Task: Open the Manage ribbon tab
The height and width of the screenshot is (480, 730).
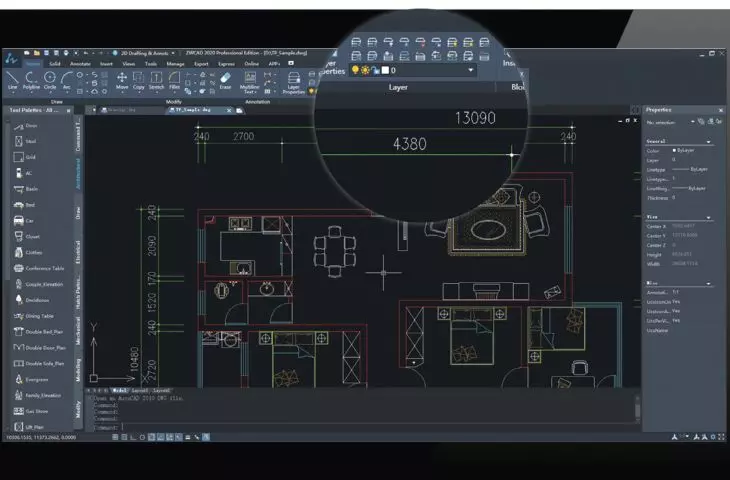Action: [x=176, y=64]
